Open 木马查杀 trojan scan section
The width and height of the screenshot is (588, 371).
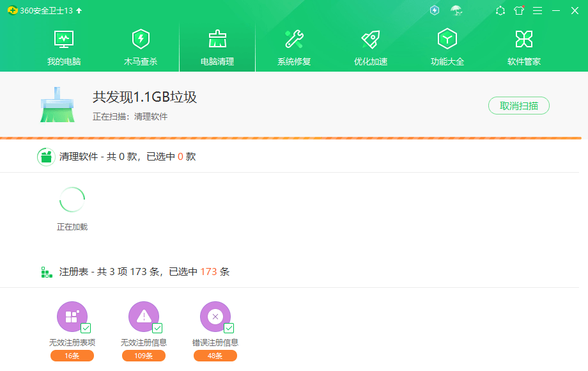pyautogui.click(x=141, y=47)
